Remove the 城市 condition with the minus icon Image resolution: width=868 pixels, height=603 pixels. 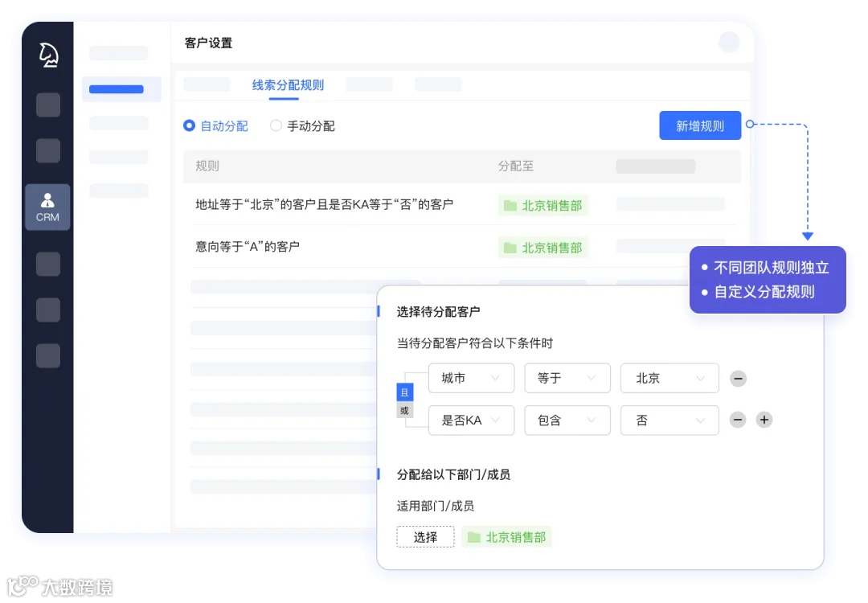(738, 378)
